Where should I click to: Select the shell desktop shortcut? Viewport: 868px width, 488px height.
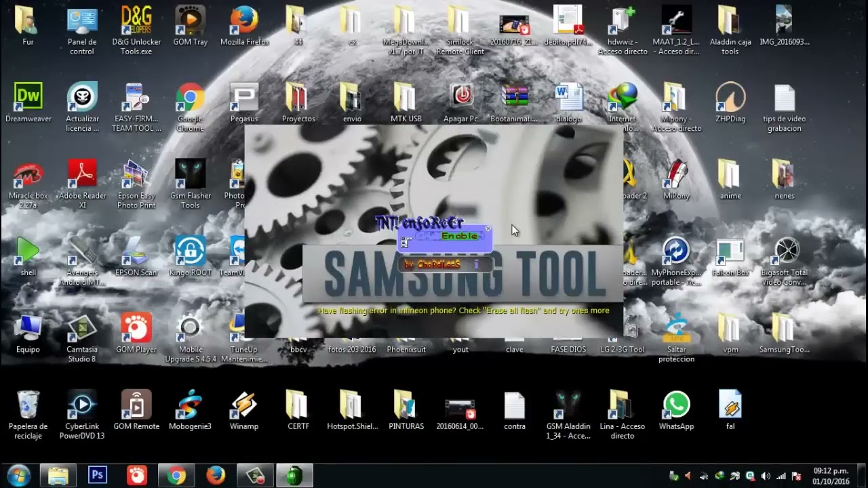coord(28,258)
